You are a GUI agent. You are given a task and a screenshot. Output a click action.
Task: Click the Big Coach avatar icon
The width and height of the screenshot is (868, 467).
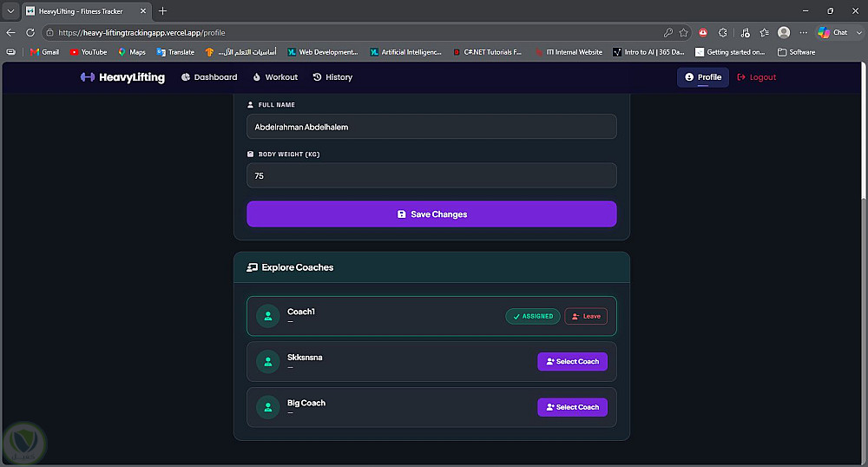(268, 407)
